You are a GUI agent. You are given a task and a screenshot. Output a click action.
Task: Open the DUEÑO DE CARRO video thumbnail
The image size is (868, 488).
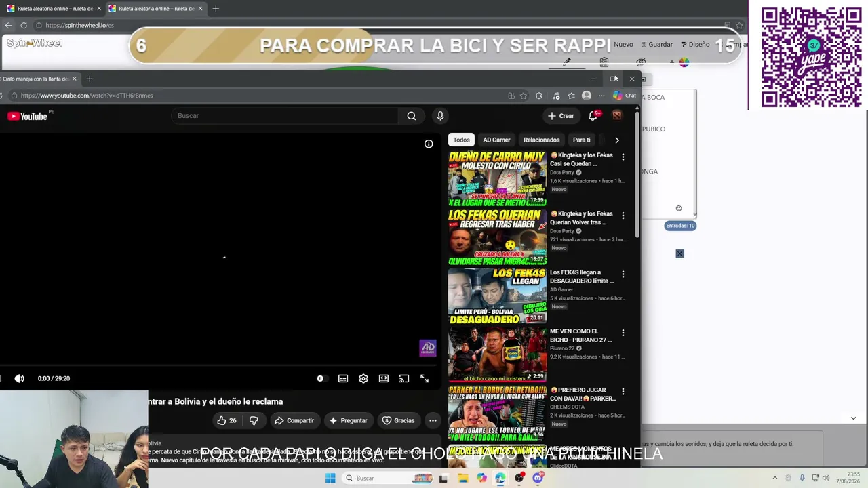coord(497,178)
